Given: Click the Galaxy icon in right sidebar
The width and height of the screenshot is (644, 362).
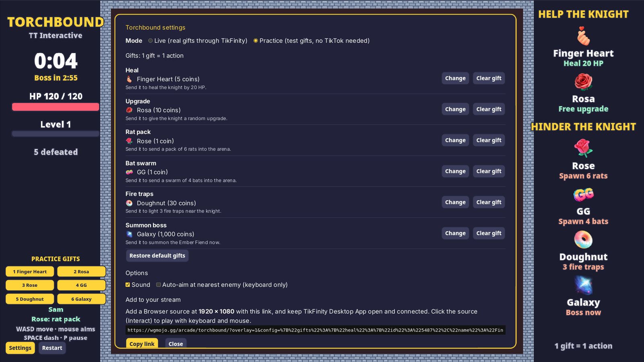Looking at the screenshot, I should (583, 285).
